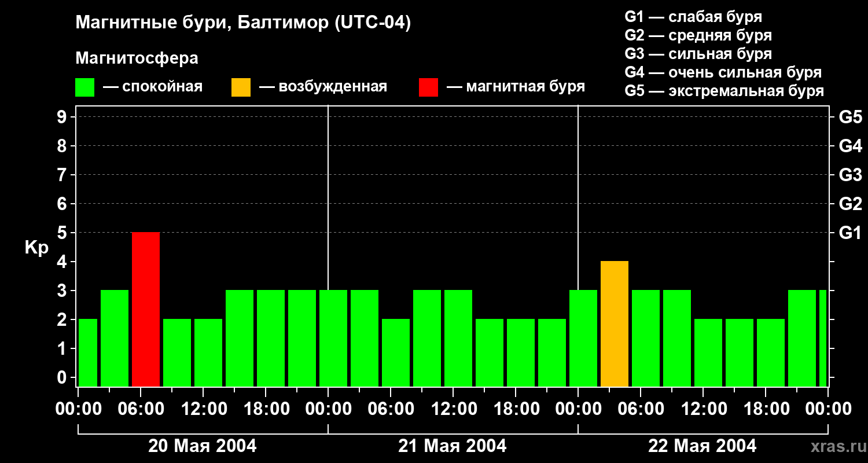Click the orange 'возбужденная' legend swatch

[241, 87]
